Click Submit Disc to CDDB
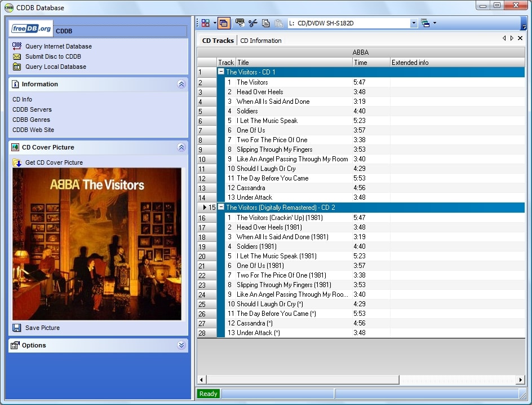This screenshot has width=532, height=405. (x=53, y=57)
